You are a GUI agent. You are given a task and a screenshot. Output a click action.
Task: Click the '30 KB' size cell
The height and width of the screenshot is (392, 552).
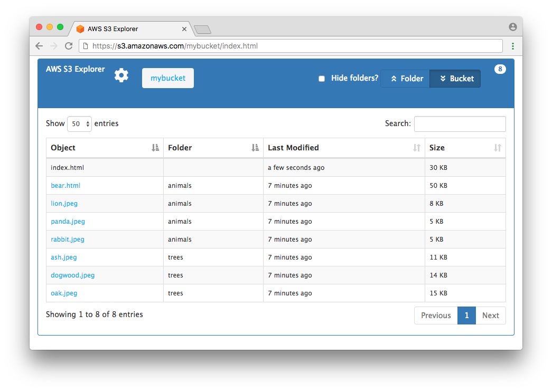pyautogui.click(x=465, y=168)
